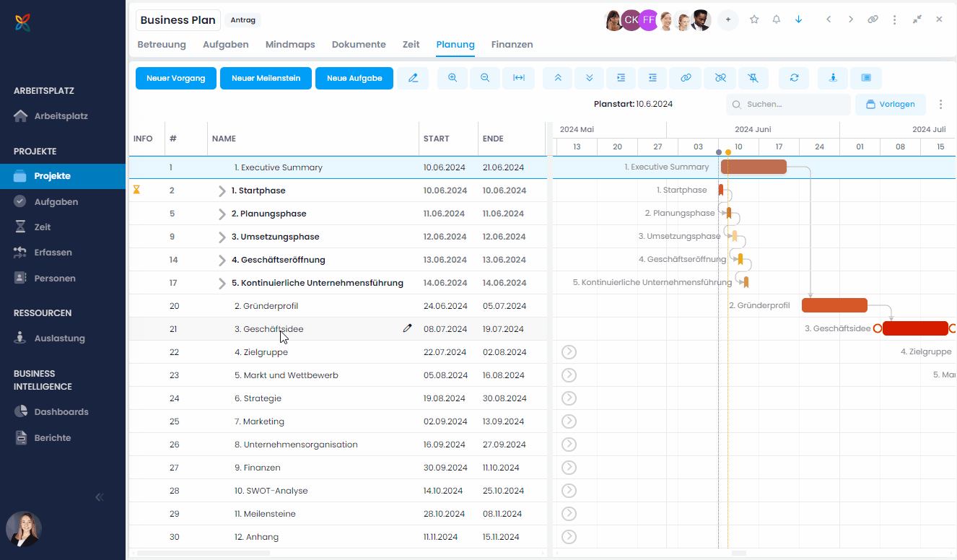Image resolution: width=957 pixels, height=560 pixels.
Task: Click the pencil edit toolbar icon
Action: click(x=413, y=78)
